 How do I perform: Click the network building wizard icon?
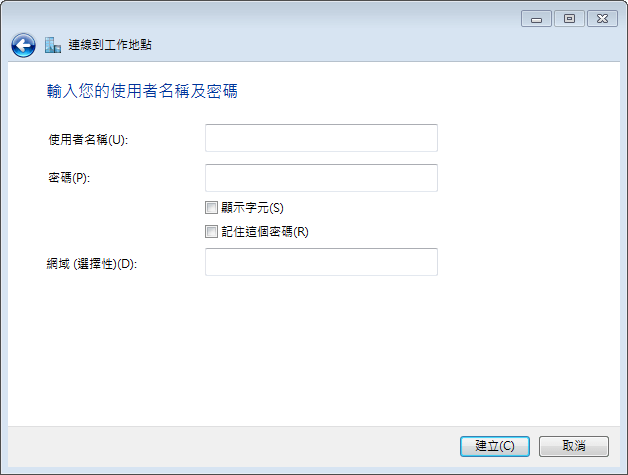(53, 45)
